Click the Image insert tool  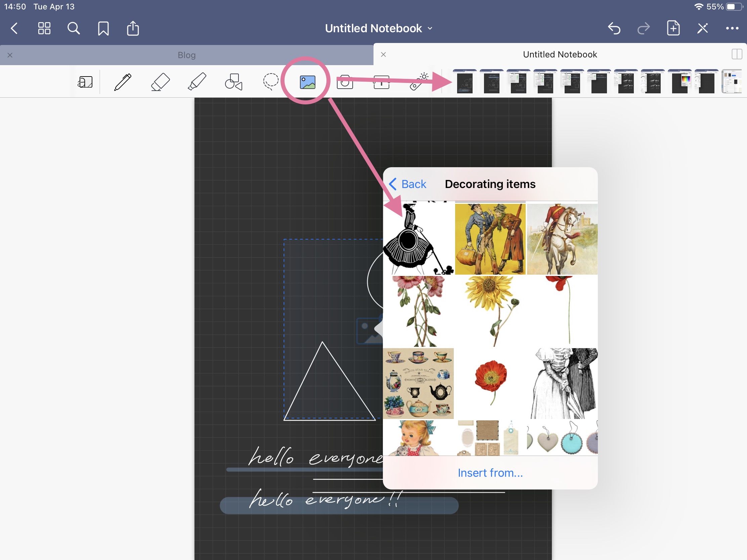click(x=307, y=82)
